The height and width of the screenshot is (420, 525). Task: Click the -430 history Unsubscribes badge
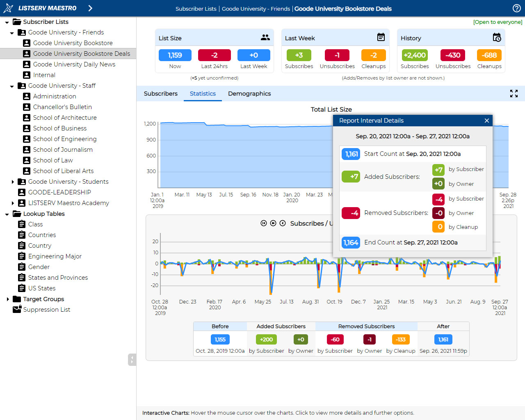click(x=453, y=55)
